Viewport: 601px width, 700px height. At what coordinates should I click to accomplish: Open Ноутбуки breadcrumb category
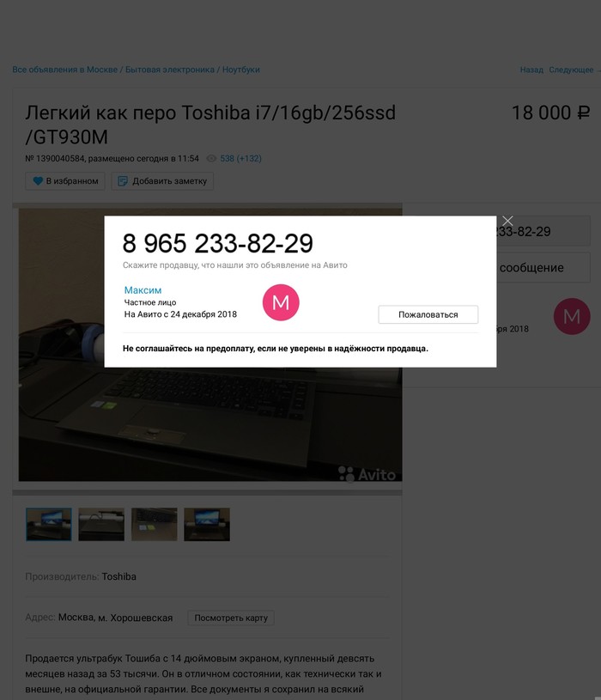coord(241,70)
